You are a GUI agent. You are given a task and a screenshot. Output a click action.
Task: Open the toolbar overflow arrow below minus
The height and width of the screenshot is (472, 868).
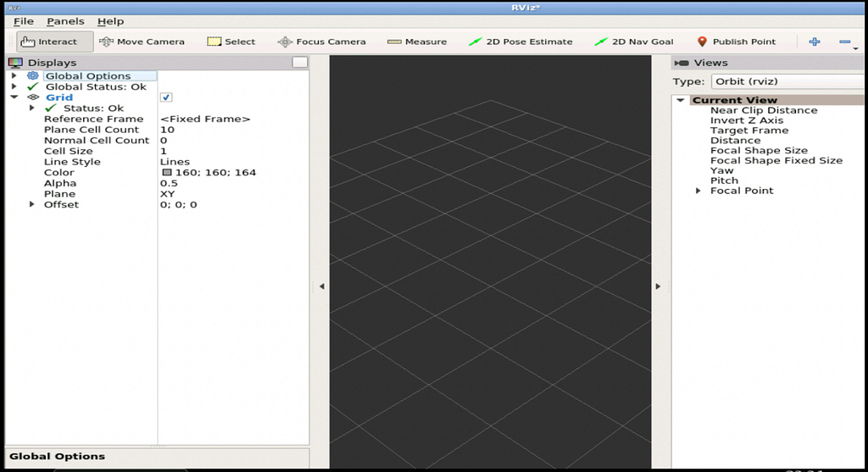point(855,48)
